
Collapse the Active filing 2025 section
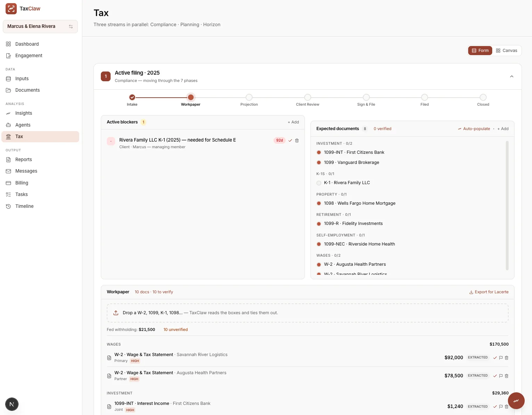pyautogui.click(x=511, y=76)
